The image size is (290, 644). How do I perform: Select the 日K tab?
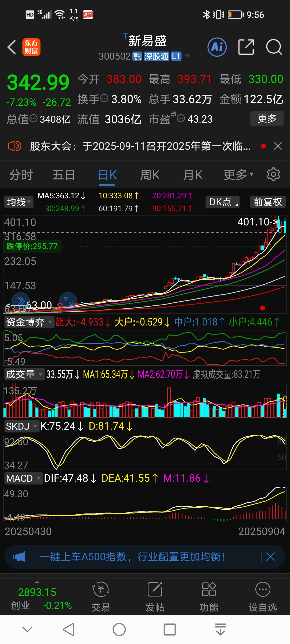(107, 175)
